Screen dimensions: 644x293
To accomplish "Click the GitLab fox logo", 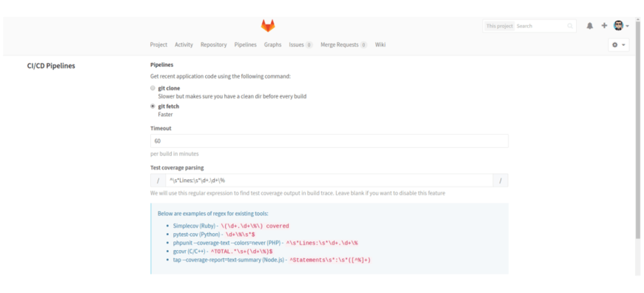I will click(x=268, y=26).
